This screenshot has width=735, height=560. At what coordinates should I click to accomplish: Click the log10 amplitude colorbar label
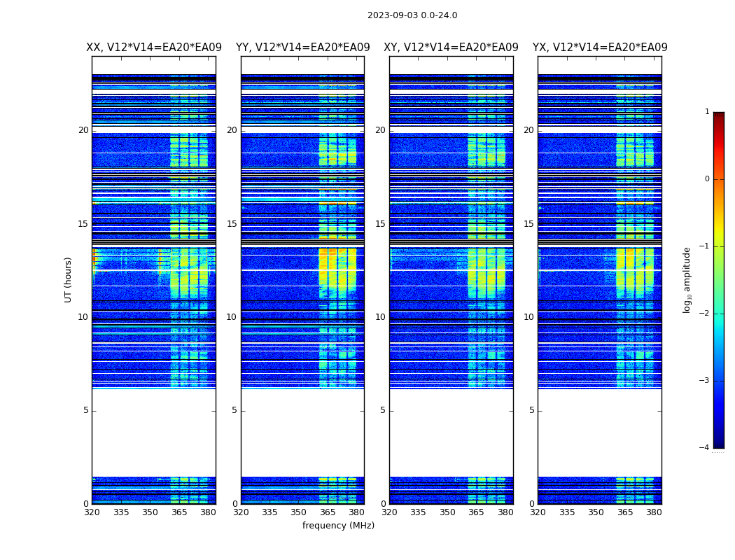click(687, 280)
